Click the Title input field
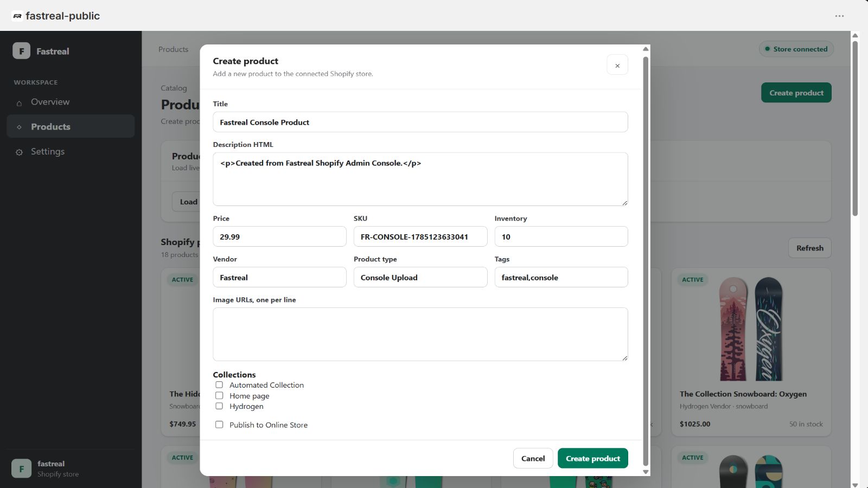Viewport: 868px width, 488px height. (420, 122)
